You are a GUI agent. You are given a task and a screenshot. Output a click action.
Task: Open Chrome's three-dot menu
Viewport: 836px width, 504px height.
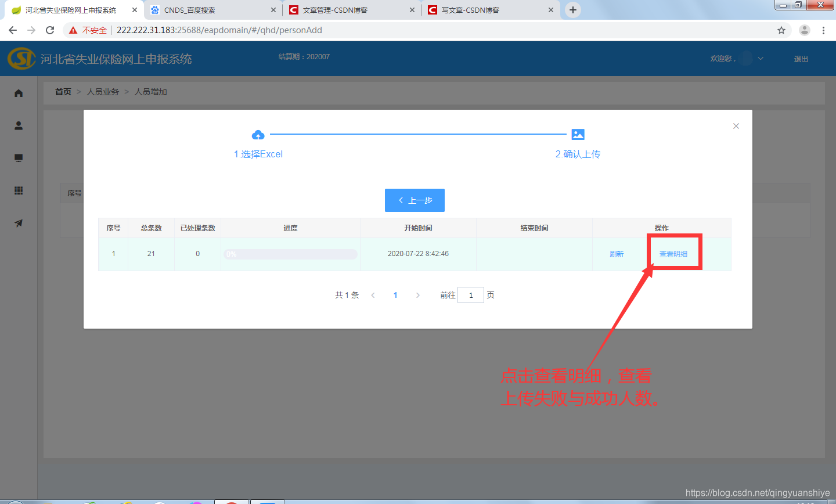tap(823, 30)
